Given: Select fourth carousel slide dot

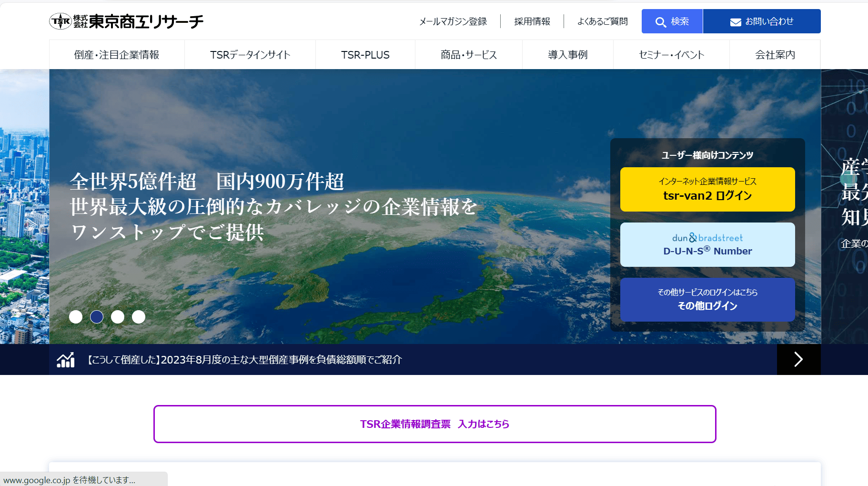Looking at the screenshot, I should click(x=139, y=317).
